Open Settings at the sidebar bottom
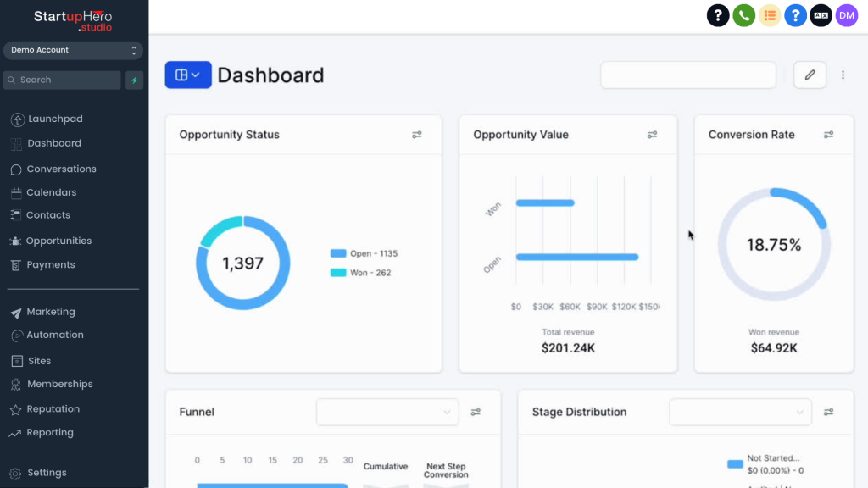 pyautogui.click(x=47, y=473)
